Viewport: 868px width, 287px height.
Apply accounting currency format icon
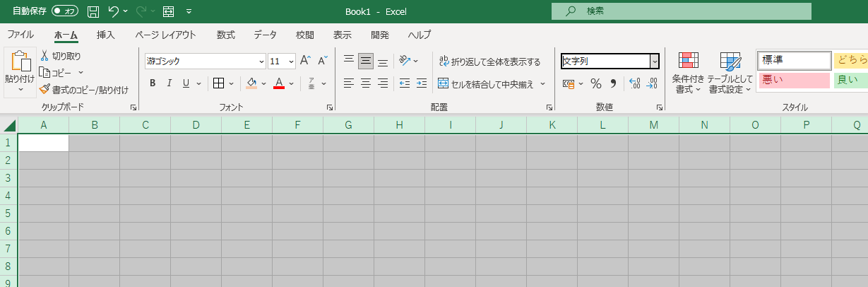click(x=569, y=83)
